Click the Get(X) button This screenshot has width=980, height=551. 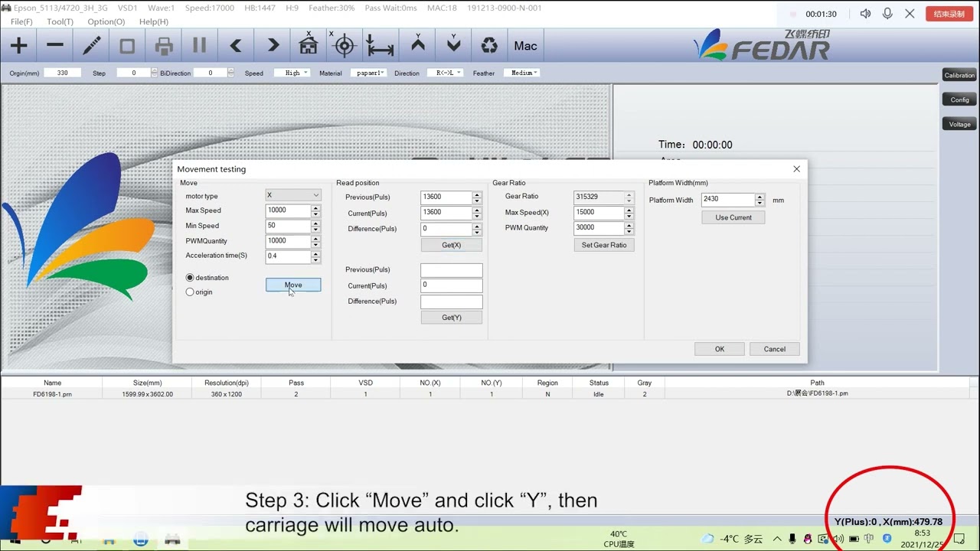click(x=452, y=245)
